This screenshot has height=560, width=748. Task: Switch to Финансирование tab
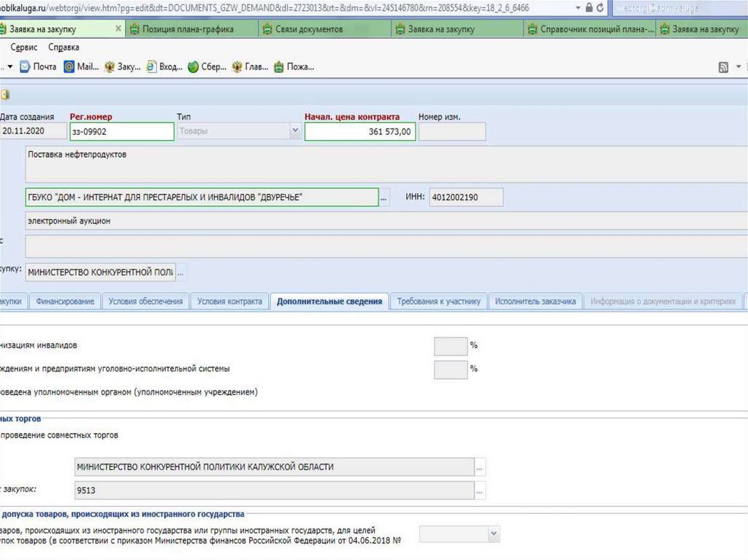65,302
